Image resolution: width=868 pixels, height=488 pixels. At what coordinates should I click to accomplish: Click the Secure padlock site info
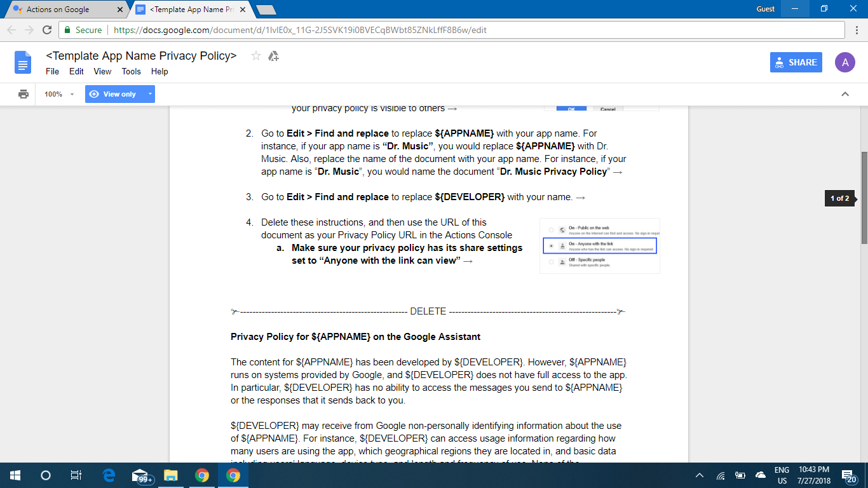click(x=83, y=30)
